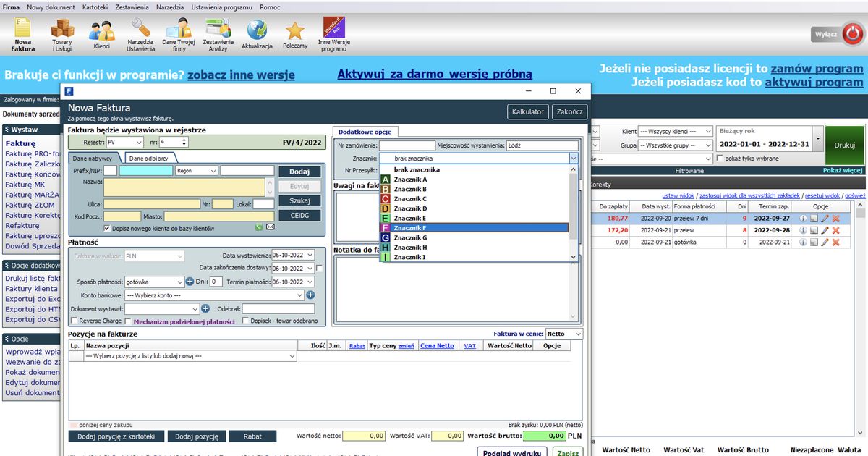This screenshot has height=456, width=868.
Task: Check pokaż tylko wybrane in main window
Action: pyautogui.click(x=718, y=159)
